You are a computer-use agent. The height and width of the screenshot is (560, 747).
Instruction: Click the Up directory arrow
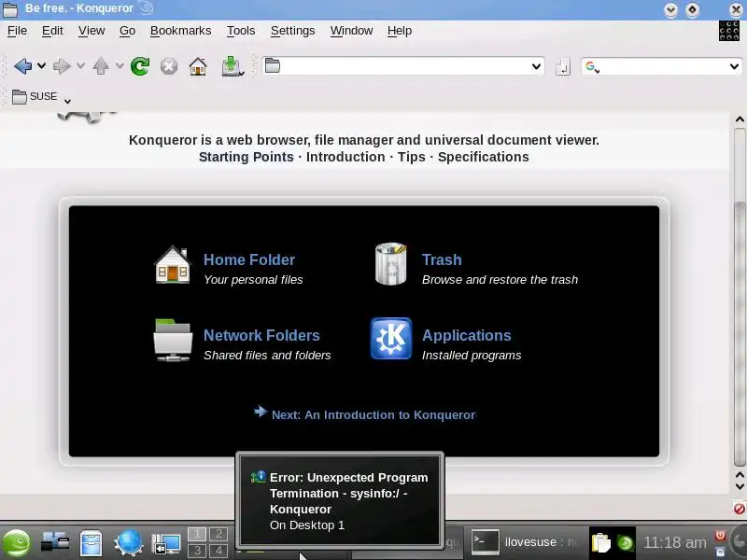pyautogui.click(x=101, y=66)
